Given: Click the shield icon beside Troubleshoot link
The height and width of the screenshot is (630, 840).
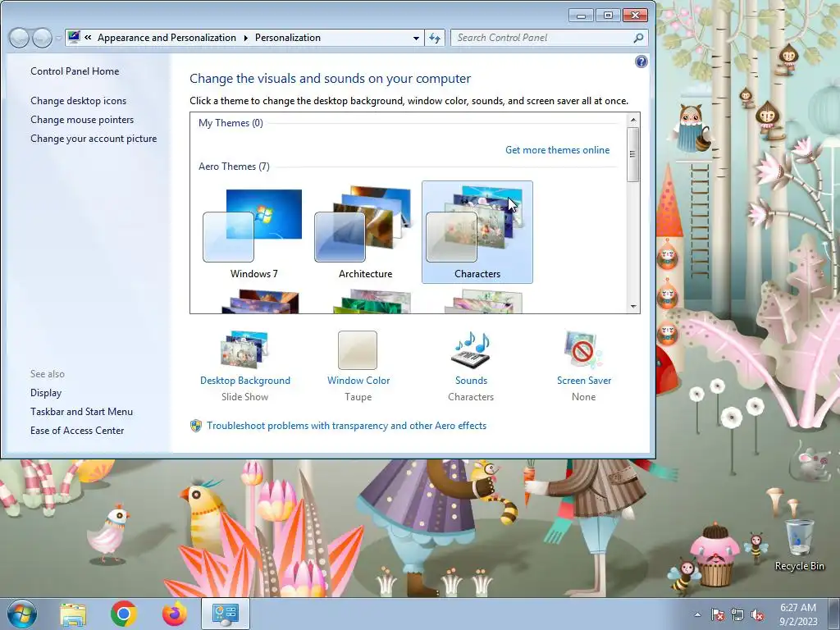Looking at the screenshot, I should [x=196, y=426].
